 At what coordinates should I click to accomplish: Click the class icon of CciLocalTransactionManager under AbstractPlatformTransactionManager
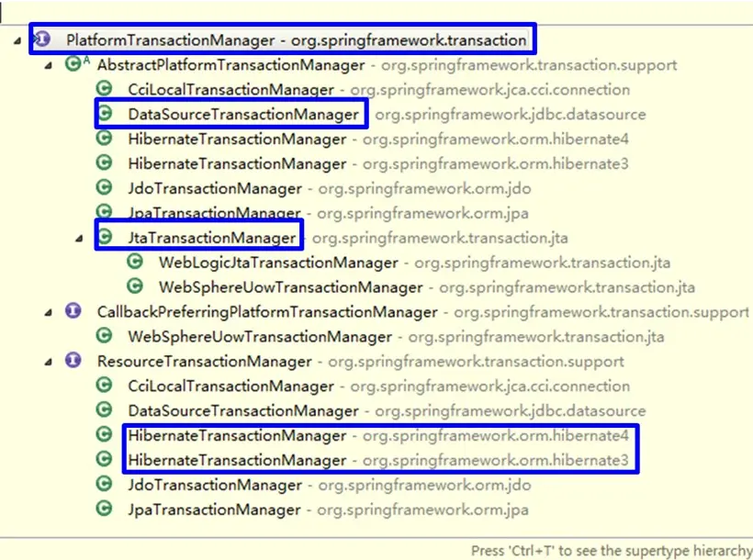(104, 88)
